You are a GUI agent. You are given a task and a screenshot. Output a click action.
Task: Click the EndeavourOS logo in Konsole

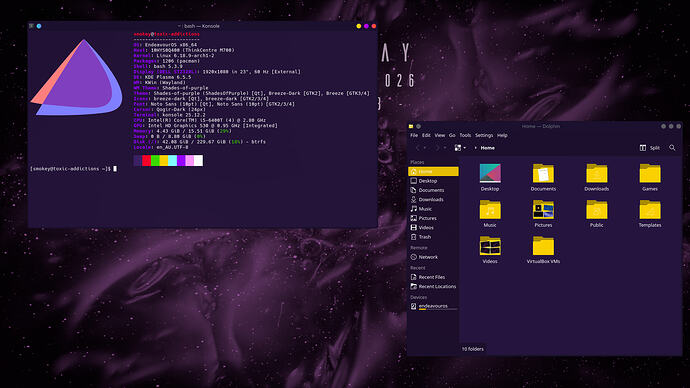point(77,77)
